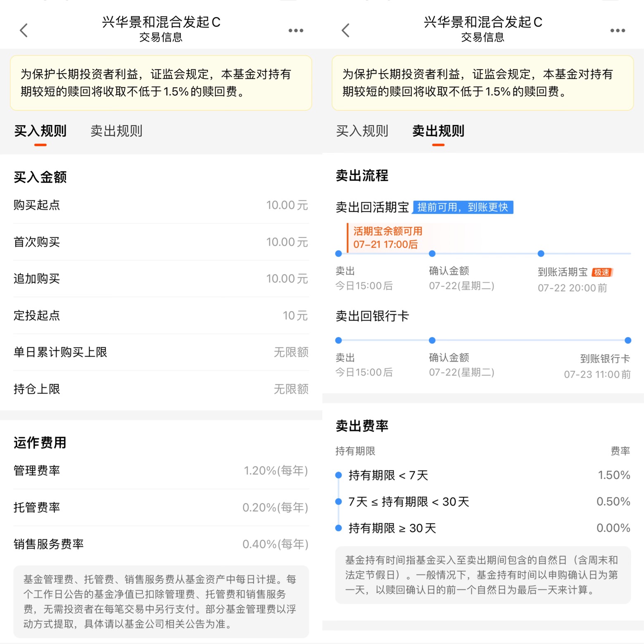Select the 持仓上限 无限额 row

tap(161, 389)
